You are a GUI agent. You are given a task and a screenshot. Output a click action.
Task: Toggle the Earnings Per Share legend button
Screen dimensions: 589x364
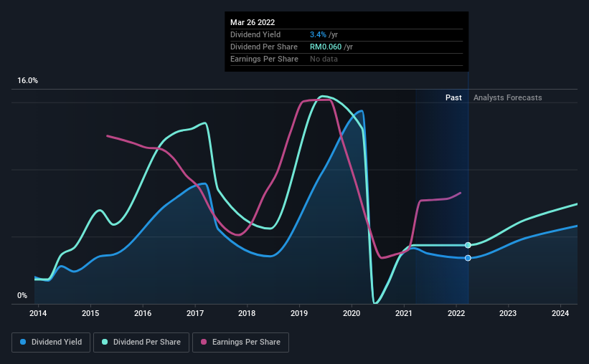click(240, 343)
